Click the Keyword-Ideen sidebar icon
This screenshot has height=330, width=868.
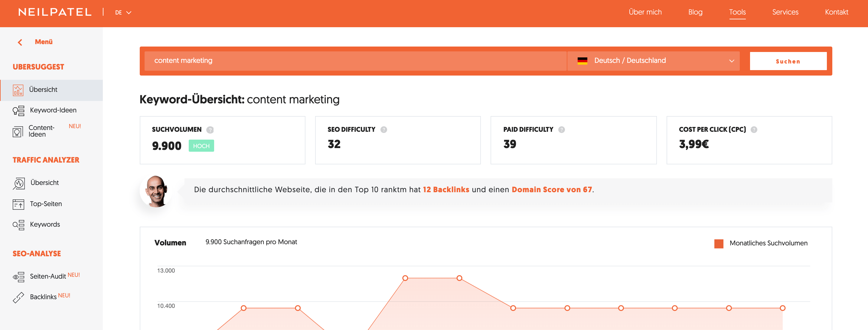click(18, 111)
